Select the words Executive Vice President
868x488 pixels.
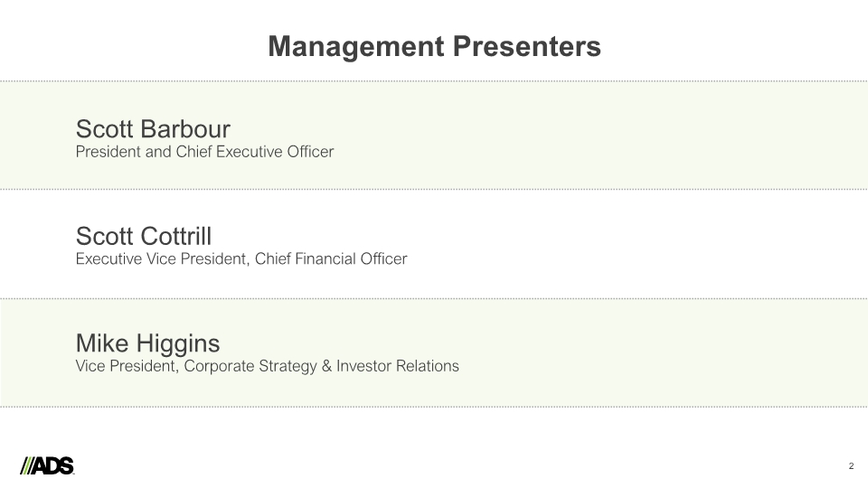click(162, 259)
